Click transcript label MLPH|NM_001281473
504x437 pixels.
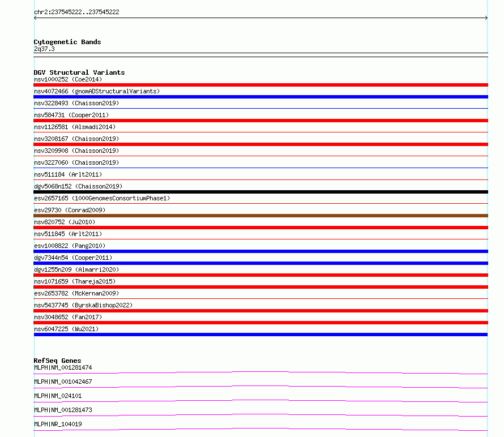(63, 410)
